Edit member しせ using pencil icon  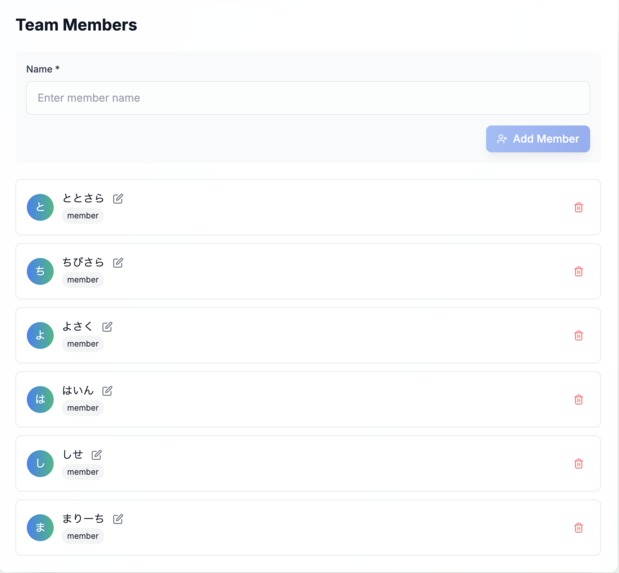coord(96,455)
